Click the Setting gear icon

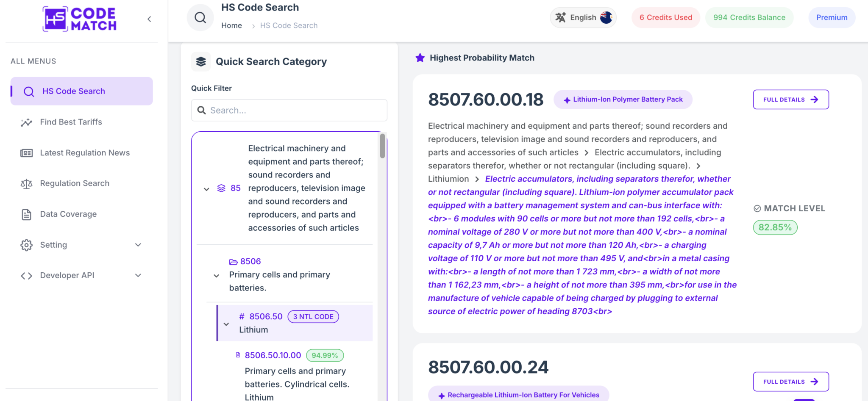26,245
